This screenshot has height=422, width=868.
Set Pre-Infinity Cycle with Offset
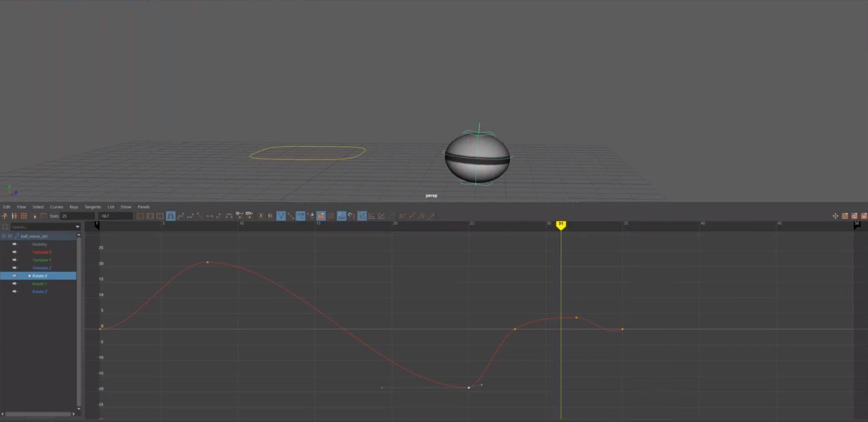click(x=412, y=216)
